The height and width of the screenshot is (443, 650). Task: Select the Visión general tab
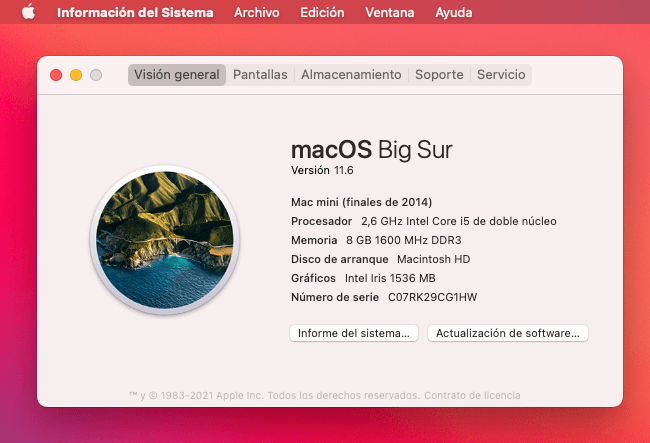point(177,75)
